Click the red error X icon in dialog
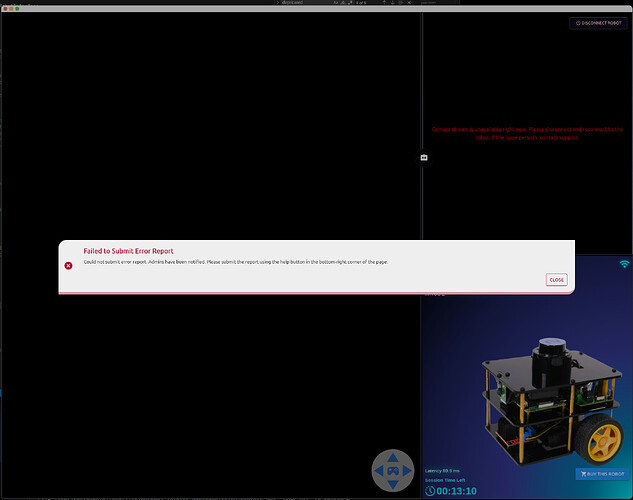The image size is (633, 500). pyautogui.click(x=68, y=266)
